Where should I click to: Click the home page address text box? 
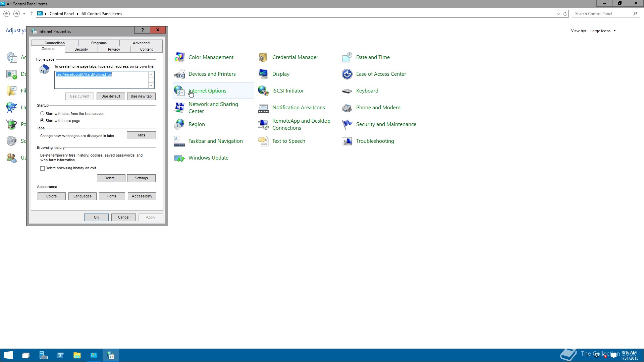(101, 80)
